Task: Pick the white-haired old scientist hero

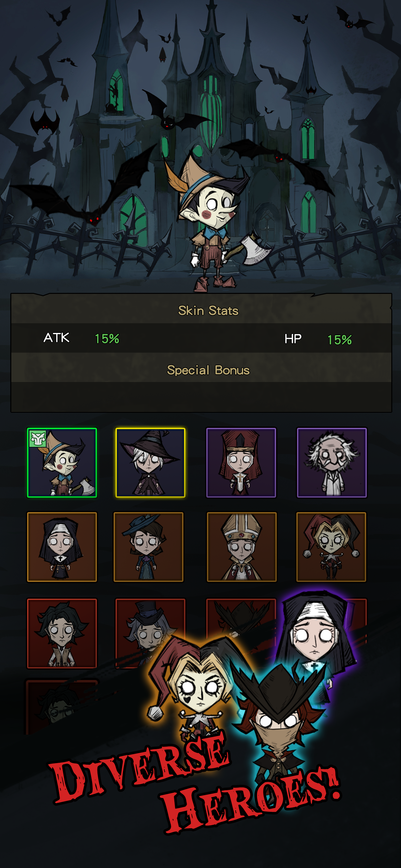Action: pyautogui.click(x=332, y=463)
